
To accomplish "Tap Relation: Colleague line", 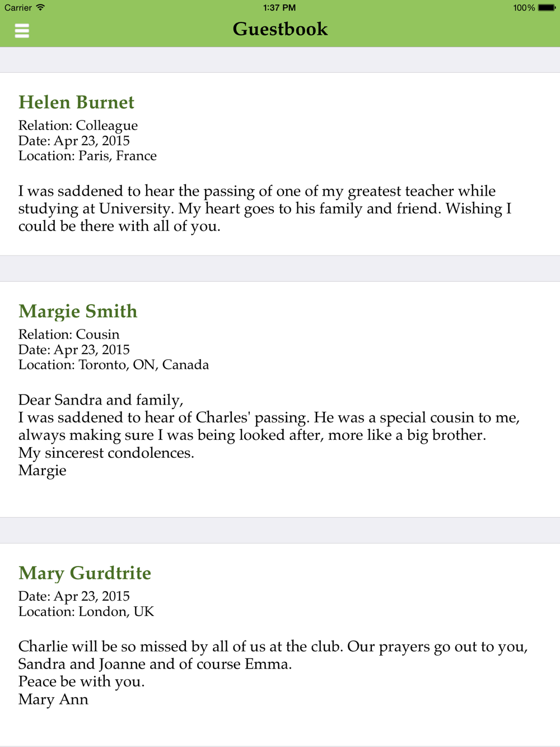I will (78, 126).
